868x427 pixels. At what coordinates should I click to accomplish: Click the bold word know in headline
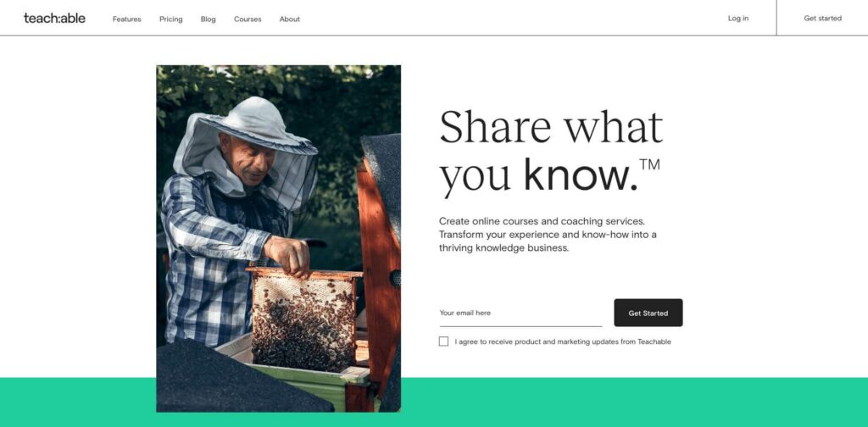tap(581, 175)
